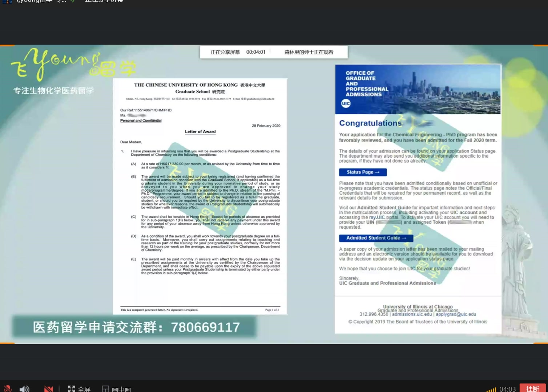
Task: Check the network signal strength icon
Action: [x=491, y=389]
